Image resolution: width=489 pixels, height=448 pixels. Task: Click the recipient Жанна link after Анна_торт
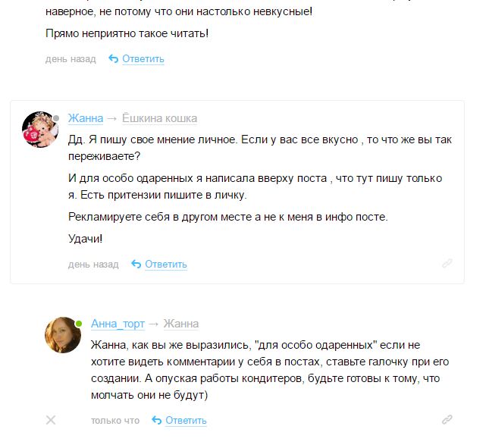[x=181, y=324]
